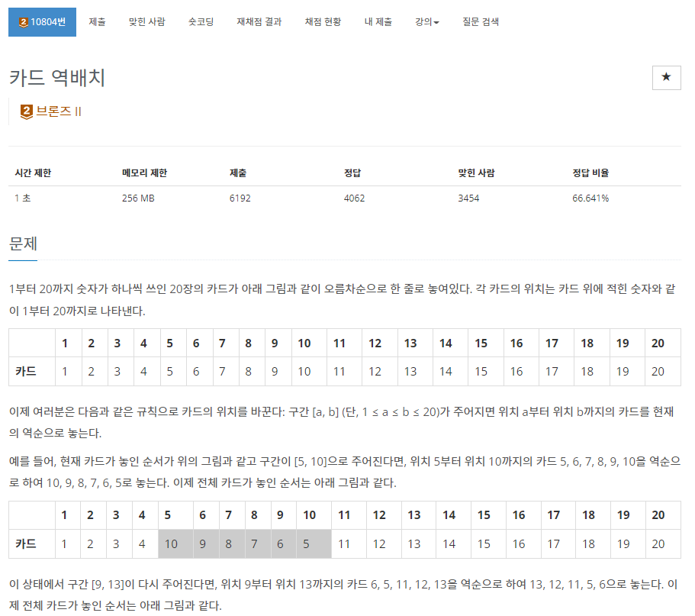Expand the 강의 dropdown menu

tap(426, 21)
